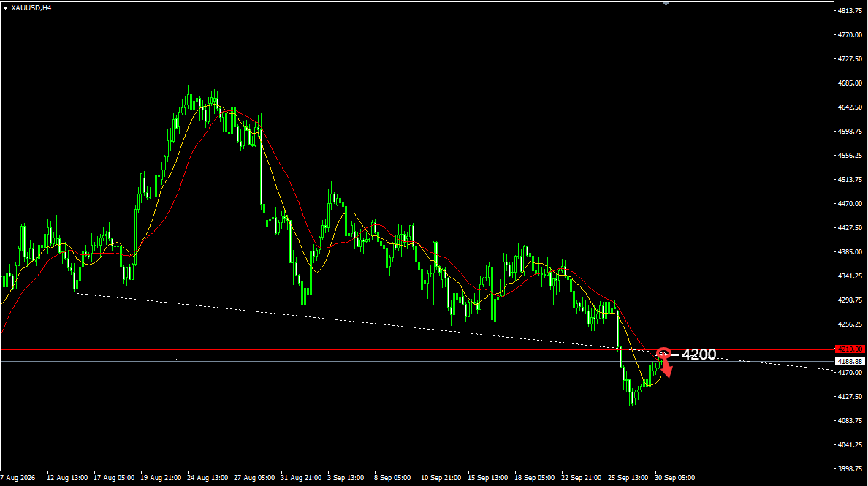Screen dimensions: 868x486
Task: Select the XAUUSD,H4 chart title
Action: (x=31, y=8)
